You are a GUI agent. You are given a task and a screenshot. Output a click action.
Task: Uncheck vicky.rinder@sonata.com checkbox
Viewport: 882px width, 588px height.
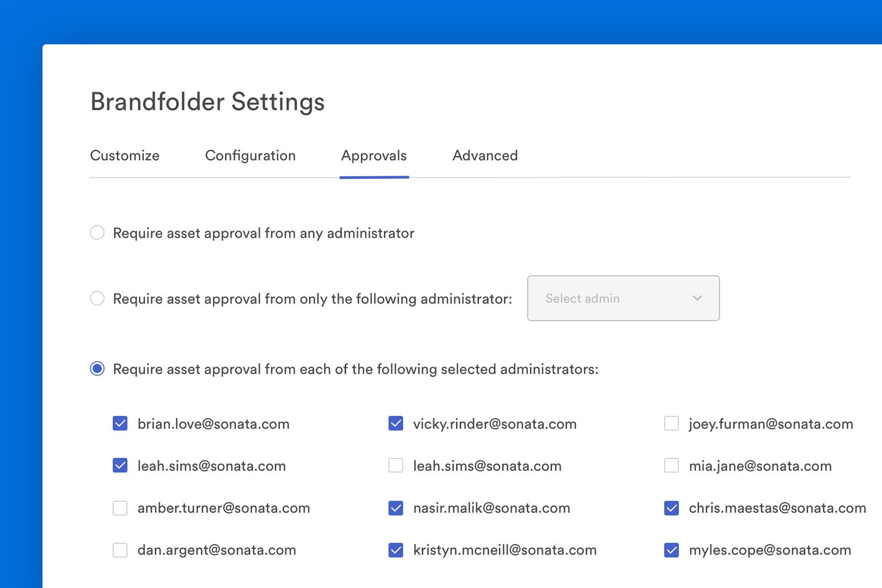click(396, 423)
